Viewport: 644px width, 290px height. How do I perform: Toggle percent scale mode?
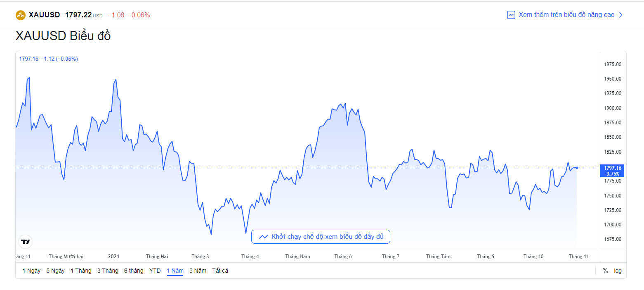tap(605, 271)
